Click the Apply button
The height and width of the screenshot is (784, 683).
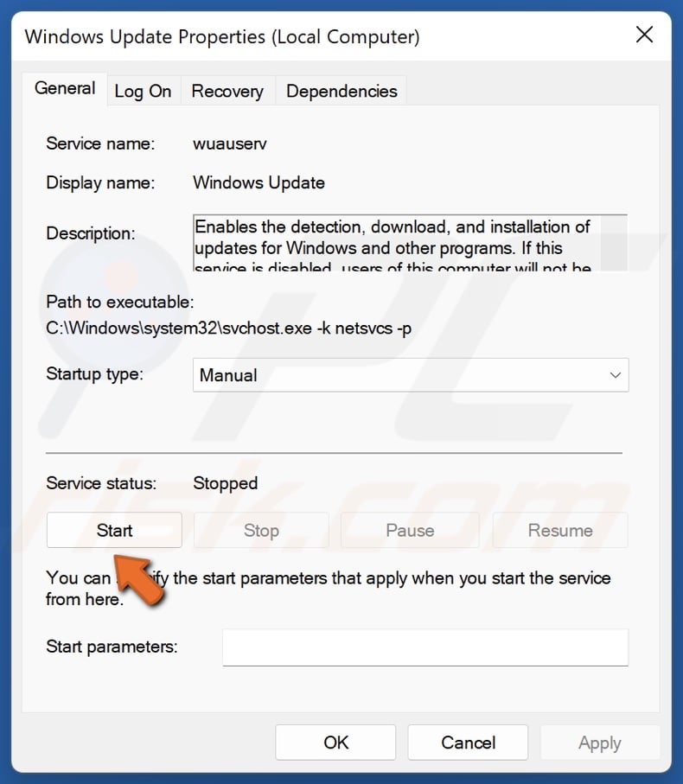click(600, 743)
